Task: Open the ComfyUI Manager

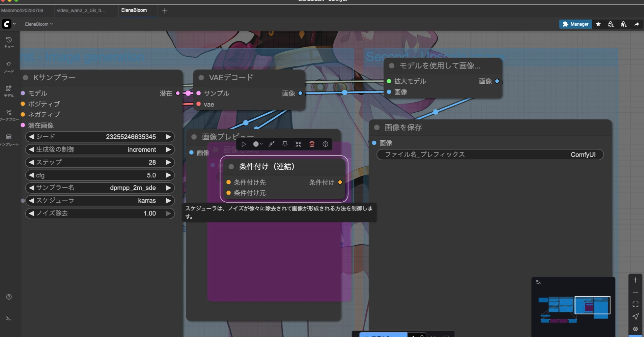Action: (575, 24)
